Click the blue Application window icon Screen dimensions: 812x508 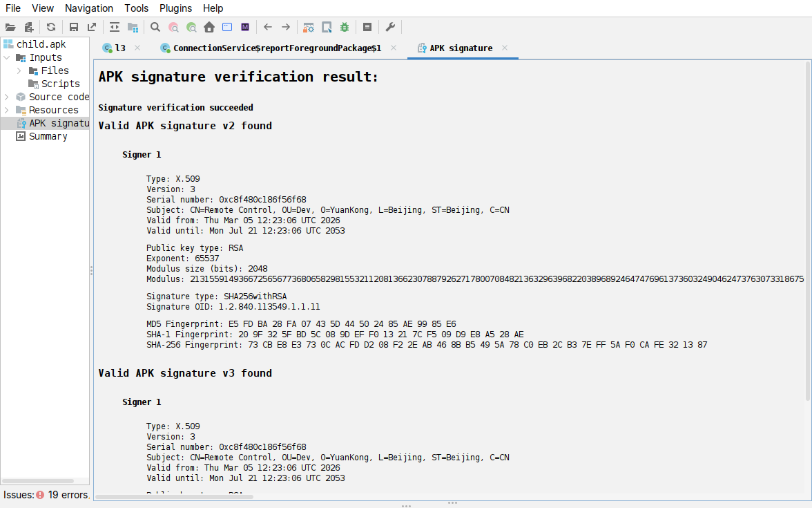coord(226,27)
